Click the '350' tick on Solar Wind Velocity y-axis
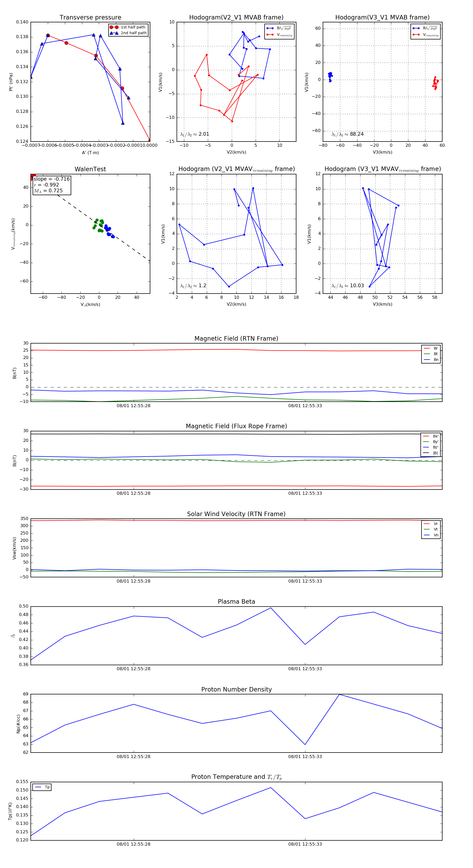The height and width of the screenshot is (868, 473). pyautogui.click(x=25, y=519)
